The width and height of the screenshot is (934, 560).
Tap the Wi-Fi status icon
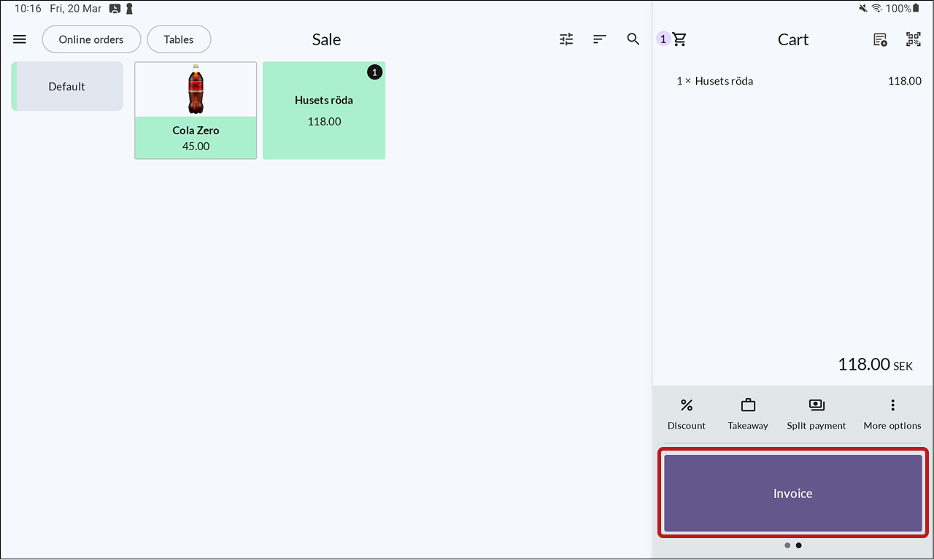876,9
